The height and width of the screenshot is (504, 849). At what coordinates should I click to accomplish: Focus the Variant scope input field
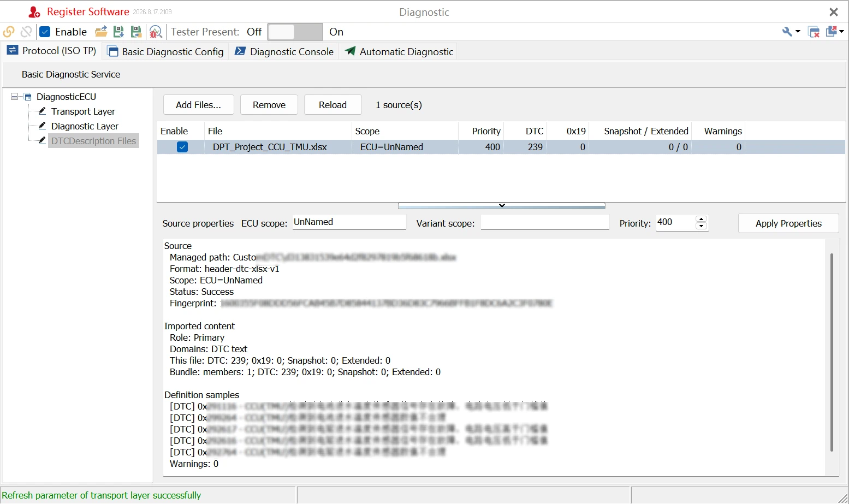point(545,222)
